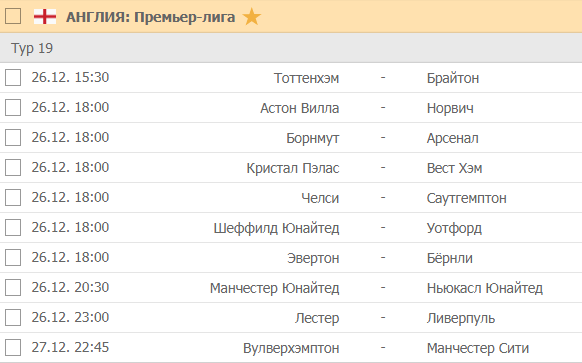Click the Тур 19 round header
Screen dimensions: 582x363
pos(291,48)
